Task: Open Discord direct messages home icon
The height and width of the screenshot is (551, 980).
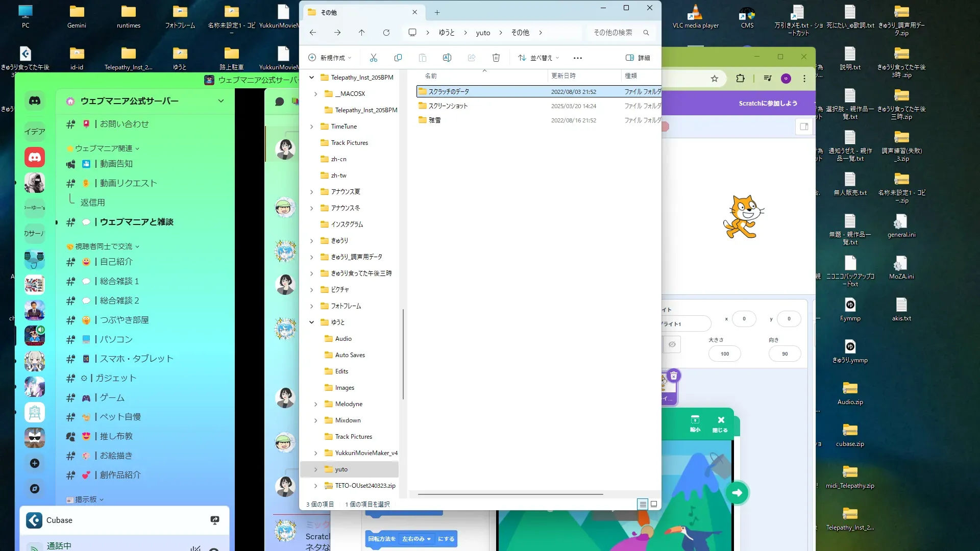Action: tap(35, 101)
